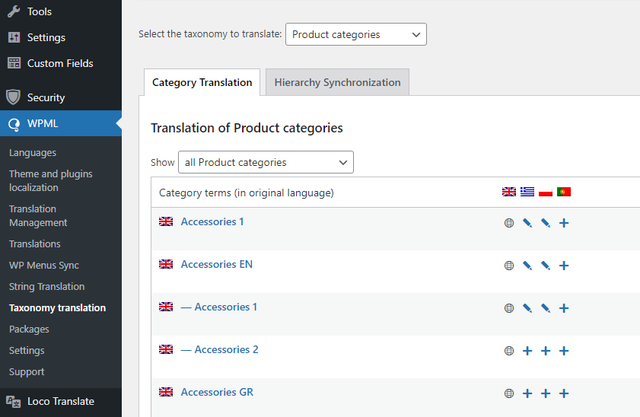The height and width of the screenshot is (417, 640).
Task: Edit Polish translation of Accessories EN
Action: (x=546, y=266)
